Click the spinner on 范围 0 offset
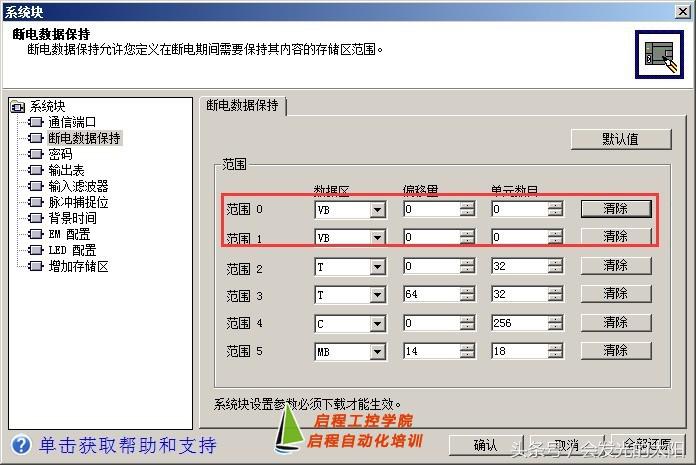 click(x=467, y=209)
